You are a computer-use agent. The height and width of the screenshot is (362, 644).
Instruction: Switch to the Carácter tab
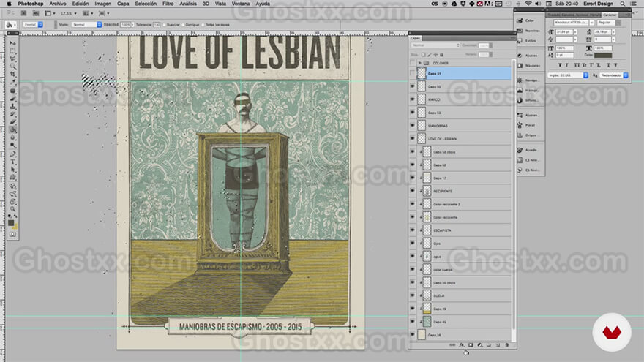click(x=610, y=15)
